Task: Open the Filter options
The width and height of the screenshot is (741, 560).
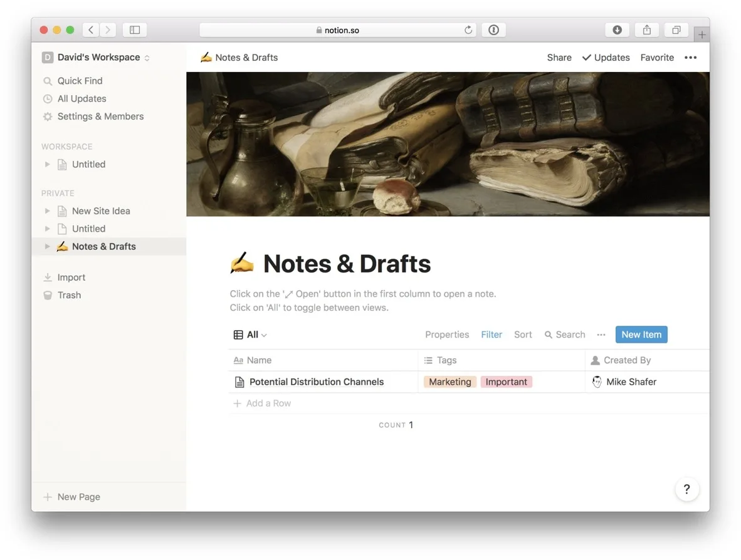Action: click(x=491, y=334)
